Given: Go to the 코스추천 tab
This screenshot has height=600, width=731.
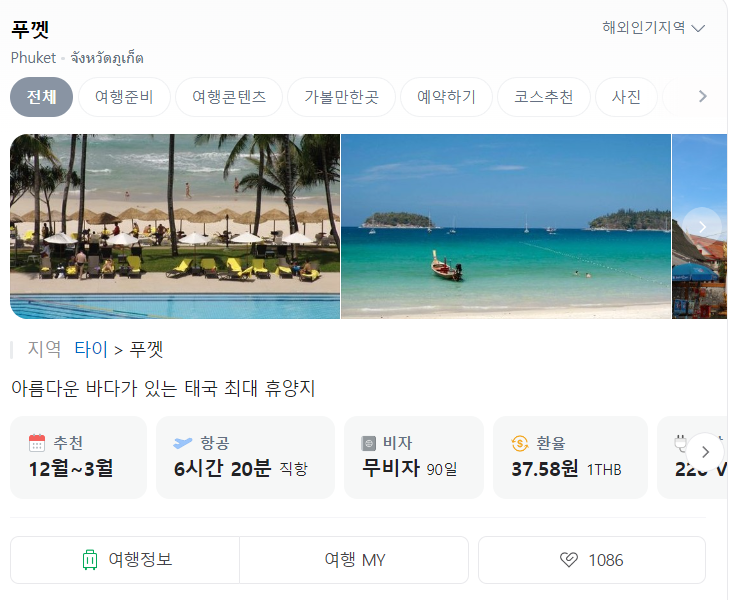Looking at the screenshot, I should 544,97.
